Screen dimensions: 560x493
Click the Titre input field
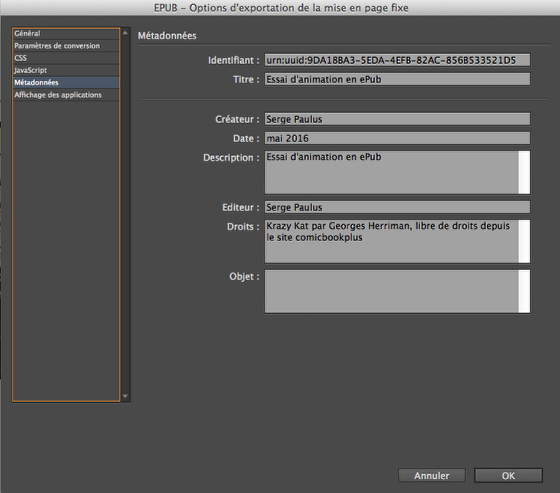[397, 79]
